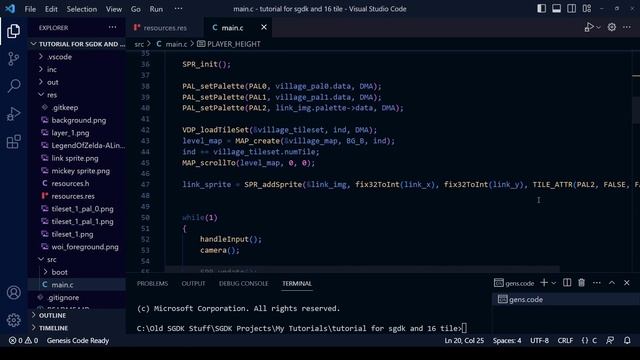Toggle primary side bar layout icon

[541, 9]
